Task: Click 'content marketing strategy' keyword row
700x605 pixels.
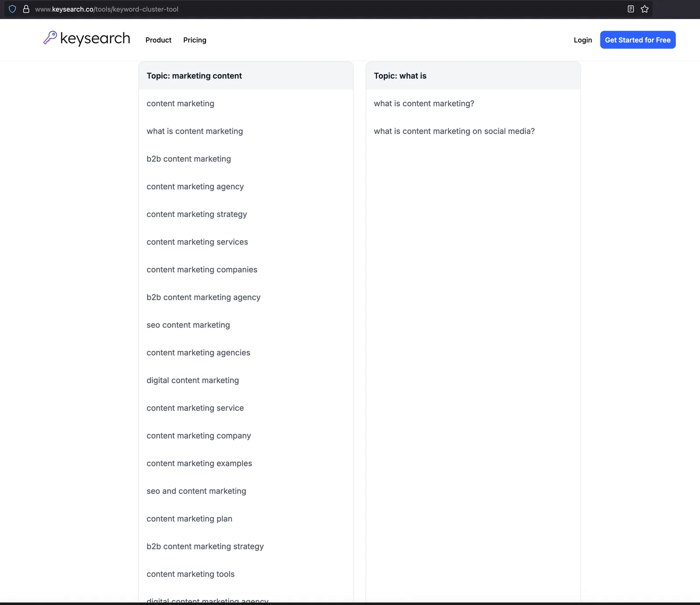Action: click(x=246, y=214)
